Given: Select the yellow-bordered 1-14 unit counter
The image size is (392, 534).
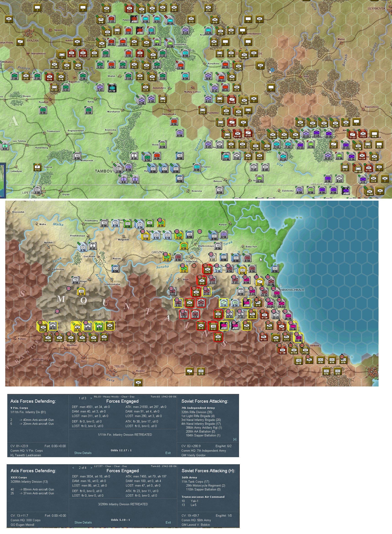Looking at the screenshot, I should pyautogui.click(x=224, y=303).
